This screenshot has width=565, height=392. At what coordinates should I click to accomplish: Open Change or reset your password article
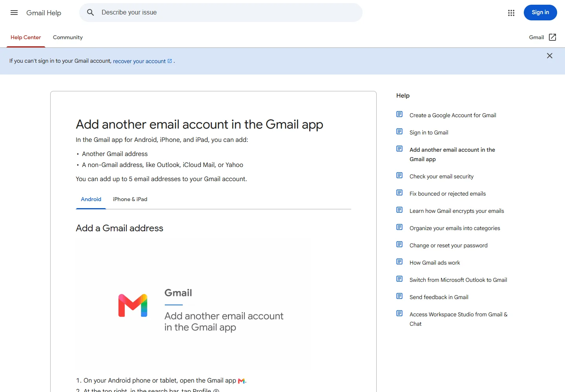click(x=448, y=245)
